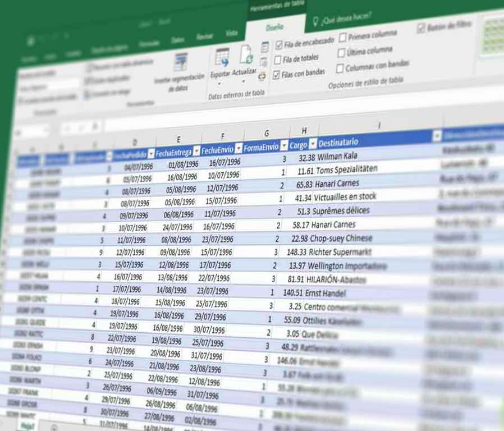Open FechaEntrega column filter dropdown
Screen dimensions: 504x431
point(196,152)
